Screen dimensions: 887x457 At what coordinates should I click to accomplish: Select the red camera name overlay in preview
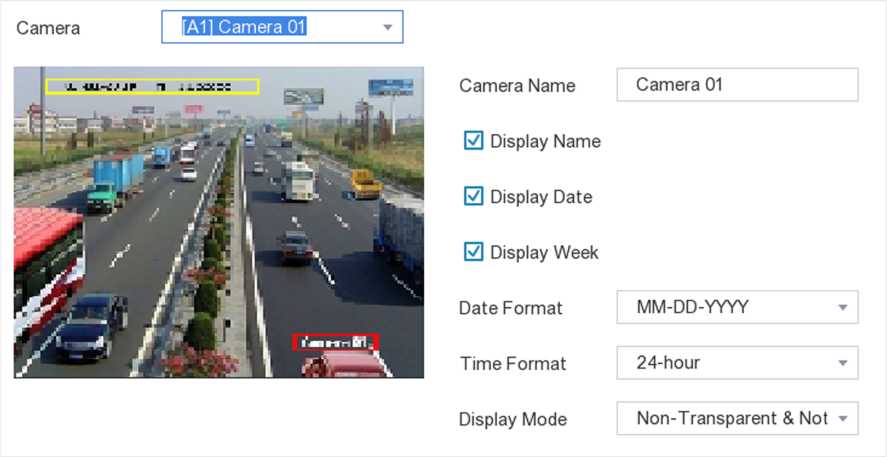pyautogui.click(x=337, y=342)
